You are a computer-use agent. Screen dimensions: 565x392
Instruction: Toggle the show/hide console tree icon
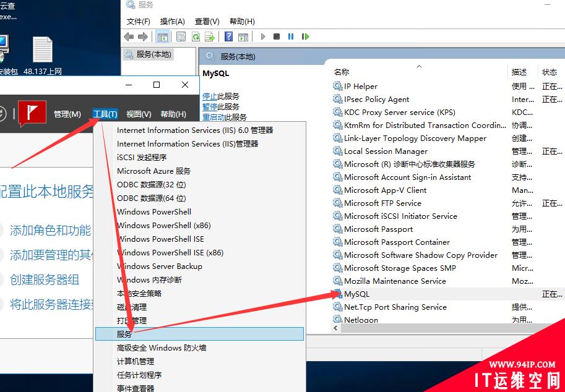coord(163,36)
